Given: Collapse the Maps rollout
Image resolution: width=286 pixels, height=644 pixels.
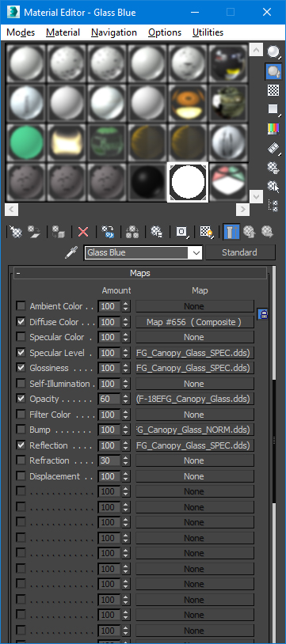Looking at the screenshot, I should [x=140, y=273].
